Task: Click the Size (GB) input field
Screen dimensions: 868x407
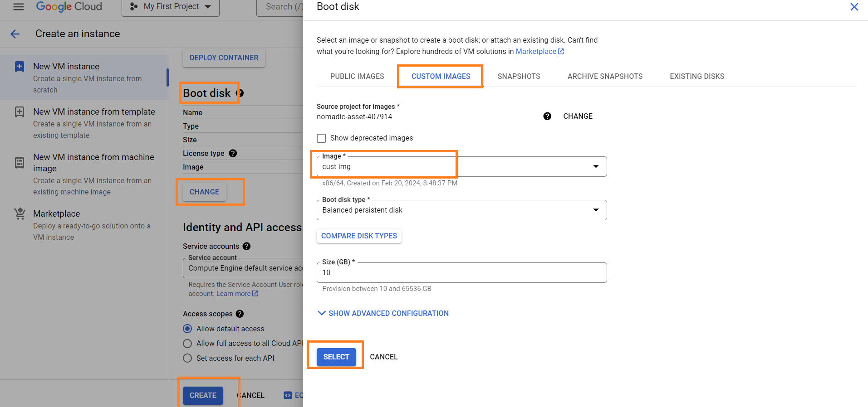Action: (461, 273)
